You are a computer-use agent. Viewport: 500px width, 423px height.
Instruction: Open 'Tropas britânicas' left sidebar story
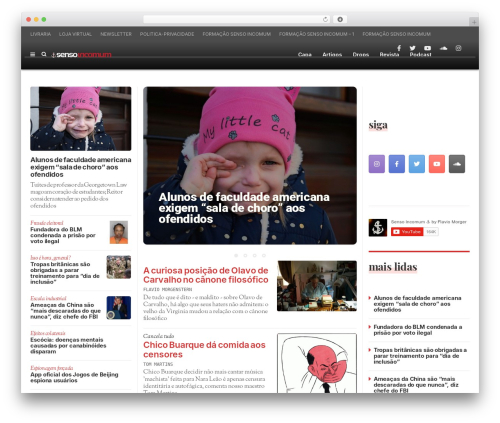[65, 273]
